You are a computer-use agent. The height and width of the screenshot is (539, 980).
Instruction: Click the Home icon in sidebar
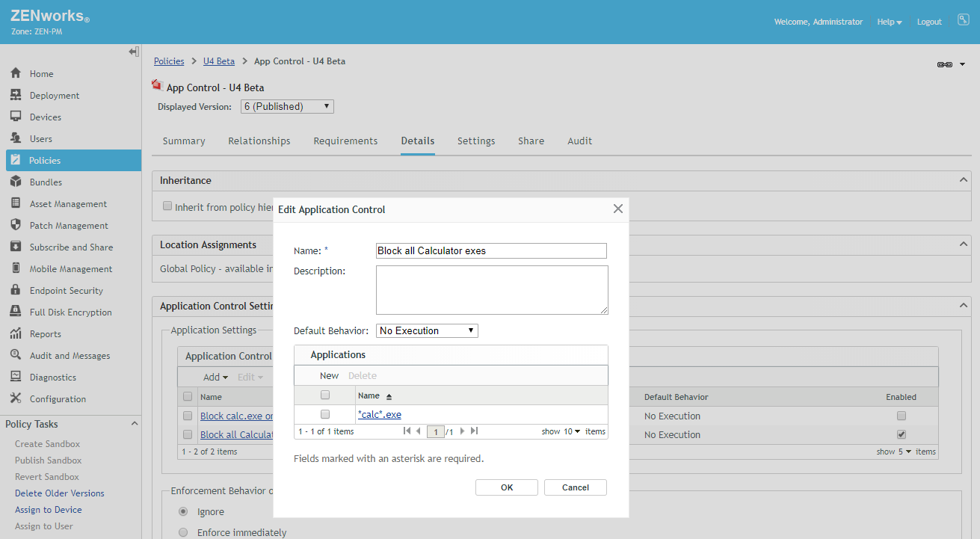[15, 73]
